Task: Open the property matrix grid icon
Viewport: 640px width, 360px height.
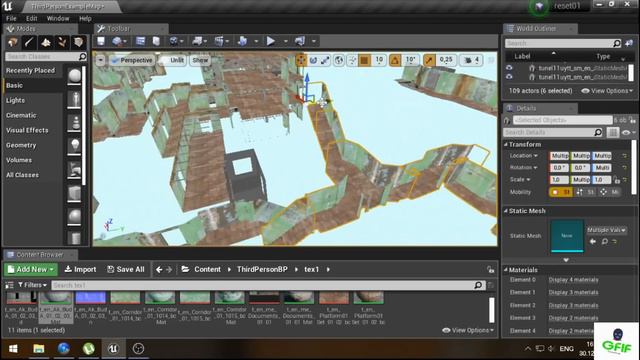Action: (x=612, y=132)
